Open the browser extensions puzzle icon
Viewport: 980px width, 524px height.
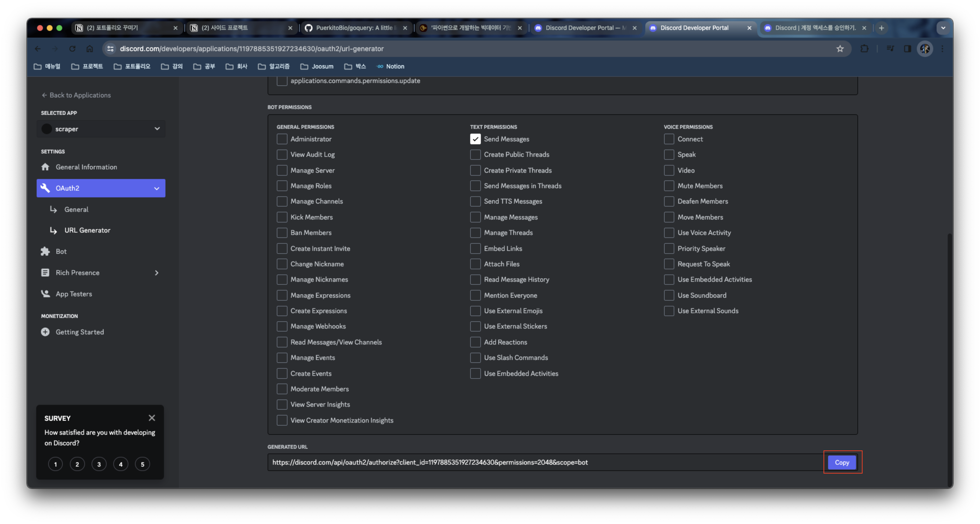[x=864, y=49]
